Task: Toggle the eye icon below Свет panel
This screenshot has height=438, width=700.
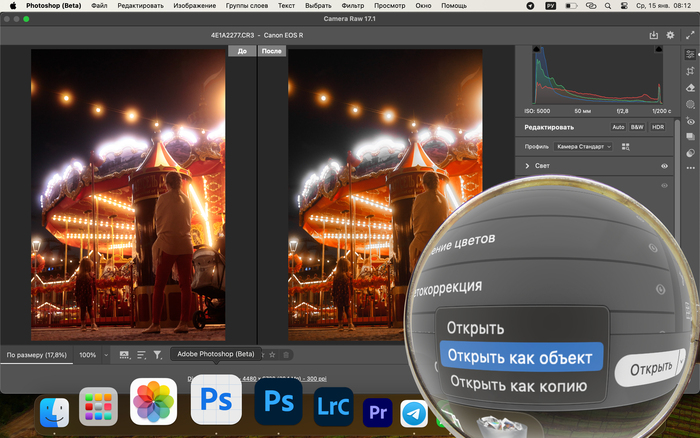Action: pyautogui.click(x=664, y=185)
